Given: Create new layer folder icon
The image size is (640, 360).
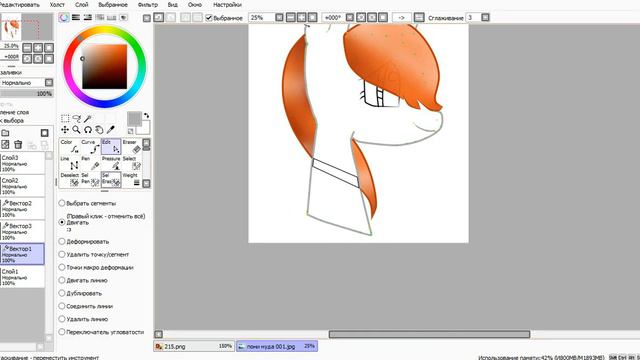Looking at the screenshot, I should click(x=5, y=133).
